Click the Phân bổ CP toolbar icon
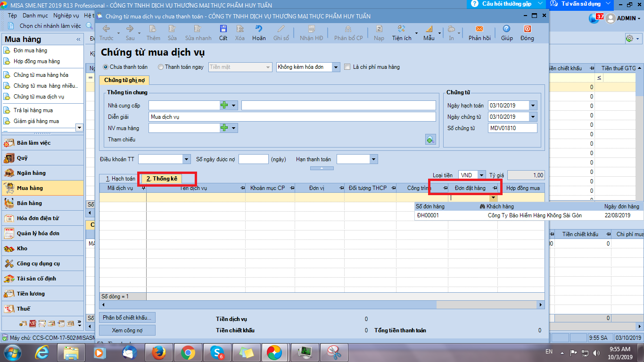Image resolution: width=644 pixels, height=362 pixels. pyautogui.click(x=348, y=29)
